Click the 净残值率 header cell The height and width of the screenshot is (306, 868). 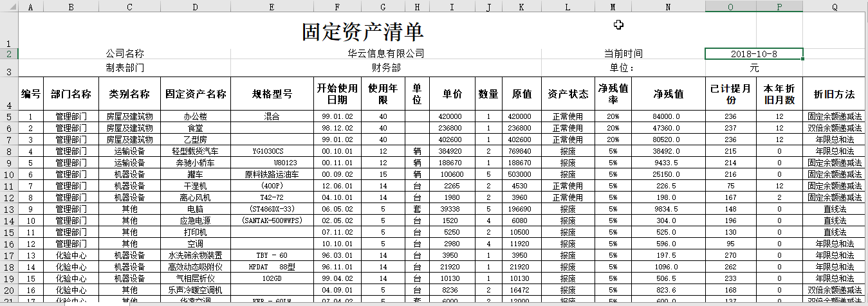pos(613,94)
